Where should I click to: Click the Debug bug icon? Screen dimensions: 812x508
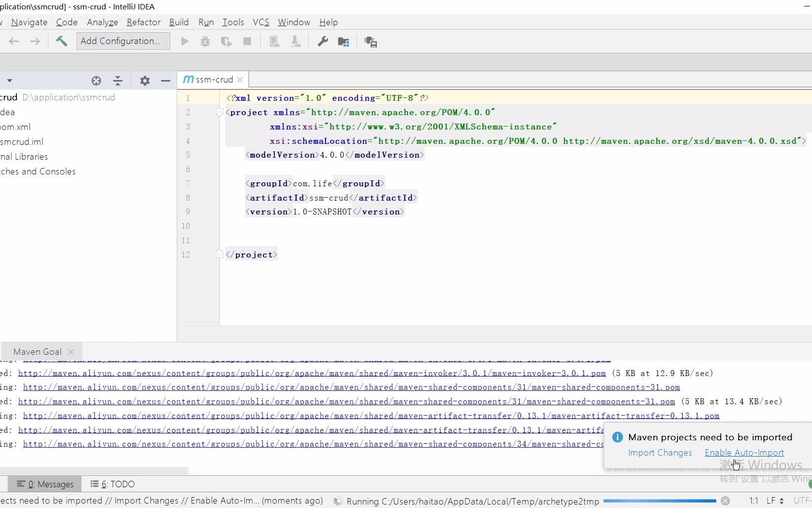(205, 42)
